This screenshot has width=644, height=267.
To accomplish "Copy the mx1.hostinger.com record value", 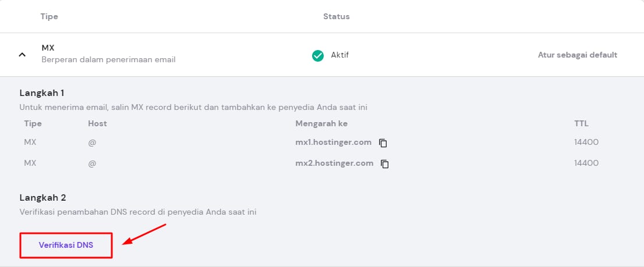I will pos(383,143).
